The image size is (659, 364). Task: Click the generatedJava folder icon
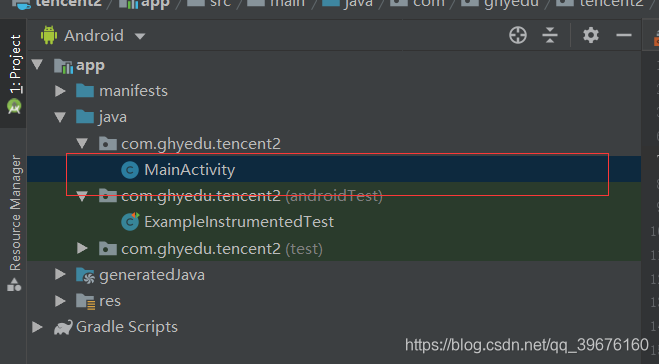click(x=85, y=276)
